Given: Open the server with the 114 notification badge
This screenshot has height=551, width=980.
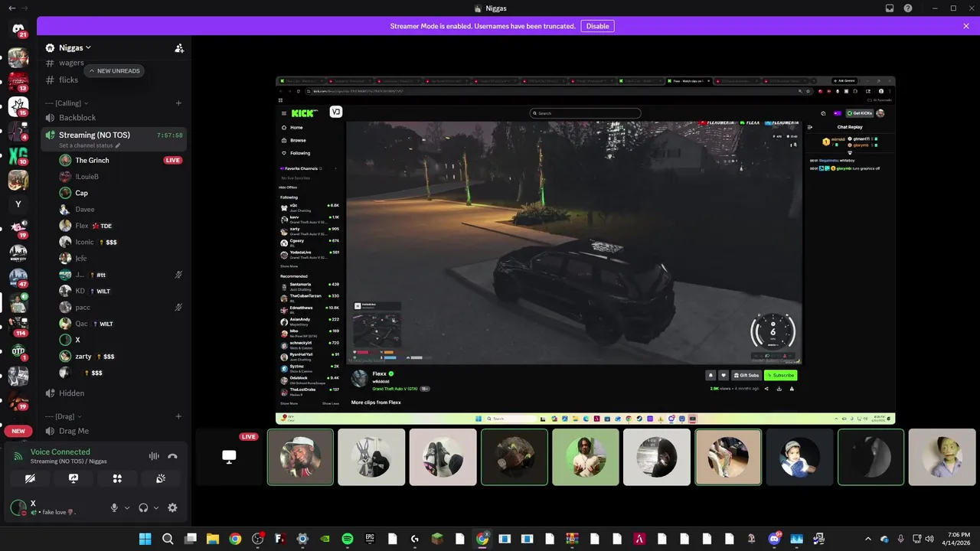Looking at the screenshot, I should pos(18,327).
